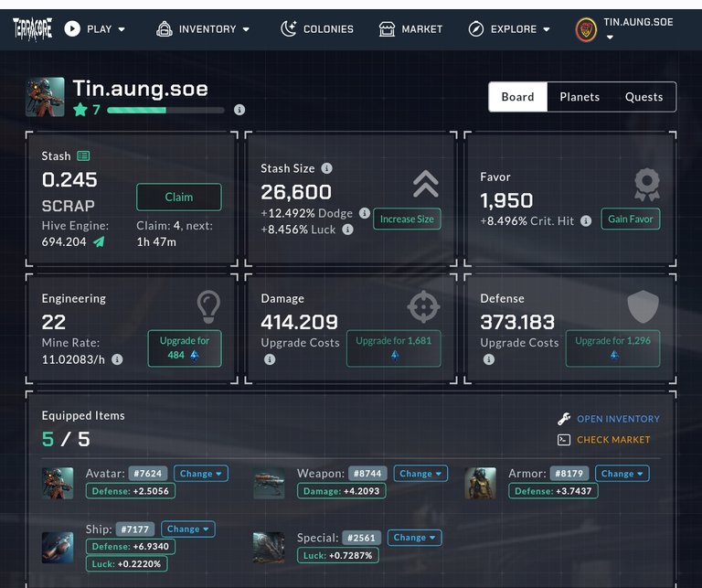This screenshot has width=702, height=588.
Task: Upgrade Engineering for 484
Action: [185, 348]
